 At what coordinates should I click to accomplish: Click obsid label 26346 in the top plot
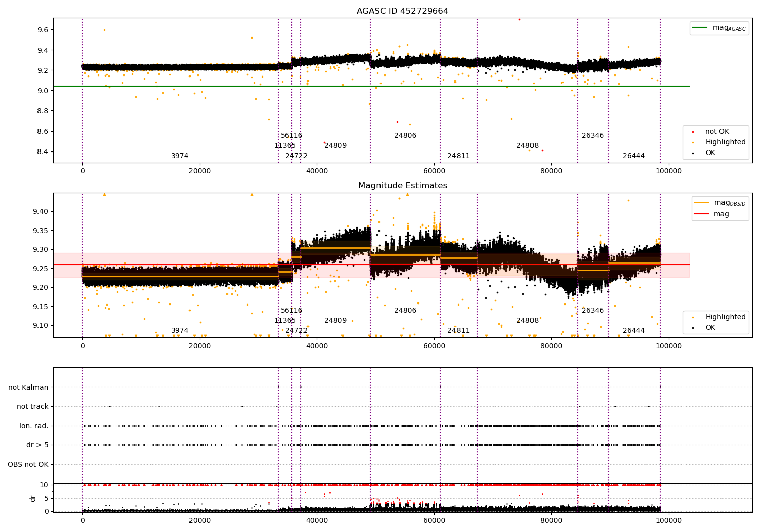[593, 136]
